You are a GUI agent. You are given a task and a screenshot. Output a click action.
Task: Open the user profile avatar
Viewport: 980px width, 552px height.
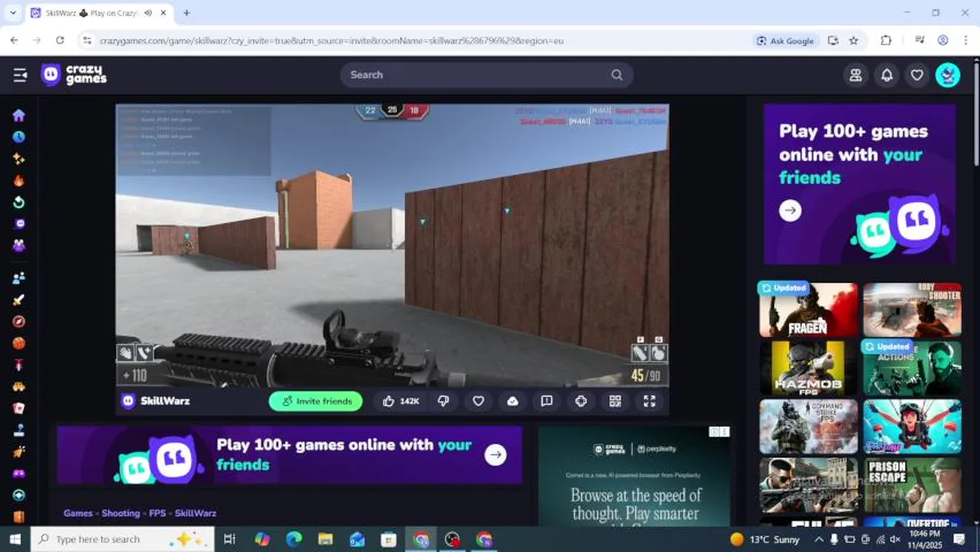(x=948, y=74)
